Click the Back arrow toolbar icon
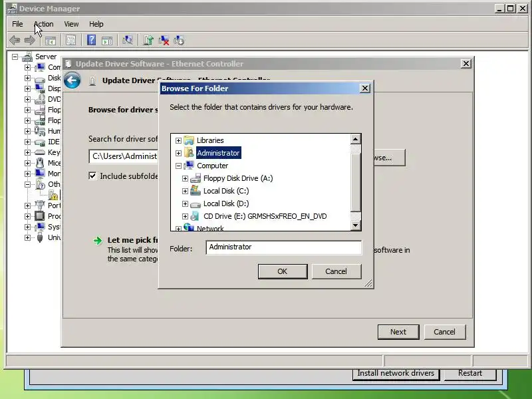 15,41
